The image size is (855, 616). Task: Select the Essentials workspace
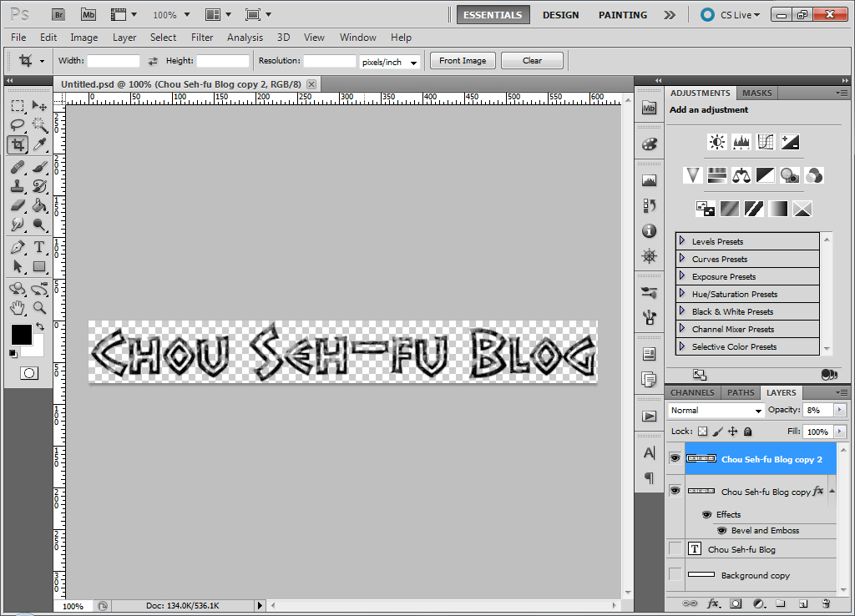(493, 15)
